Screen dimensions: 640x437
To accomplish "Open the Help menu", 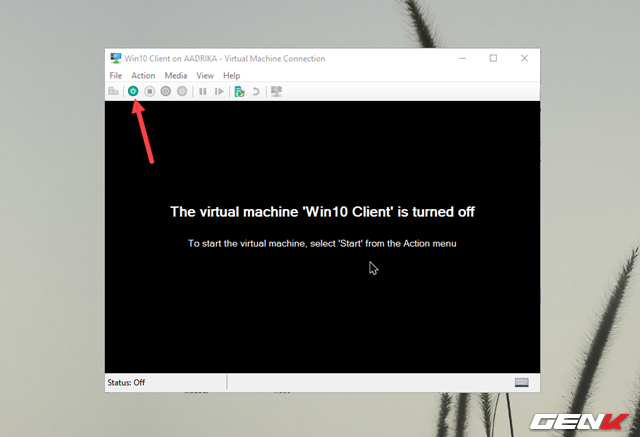I will (231, 75).
